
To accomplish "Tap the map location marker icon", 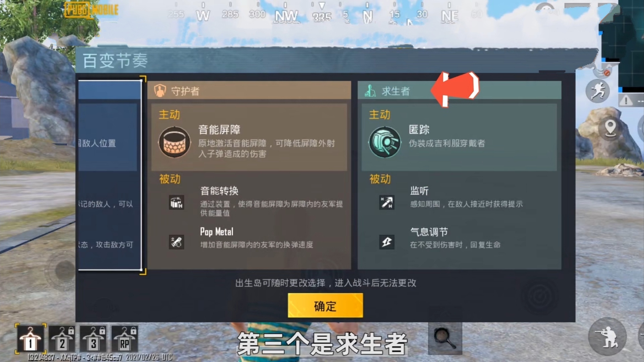I will pos(610,128).
